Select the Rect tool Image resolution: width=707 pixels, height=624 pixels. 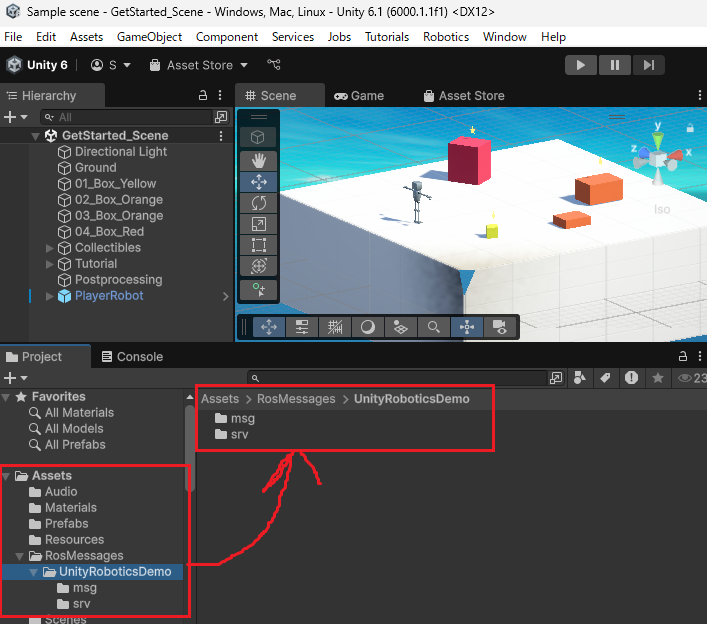[x=258, y=245]
